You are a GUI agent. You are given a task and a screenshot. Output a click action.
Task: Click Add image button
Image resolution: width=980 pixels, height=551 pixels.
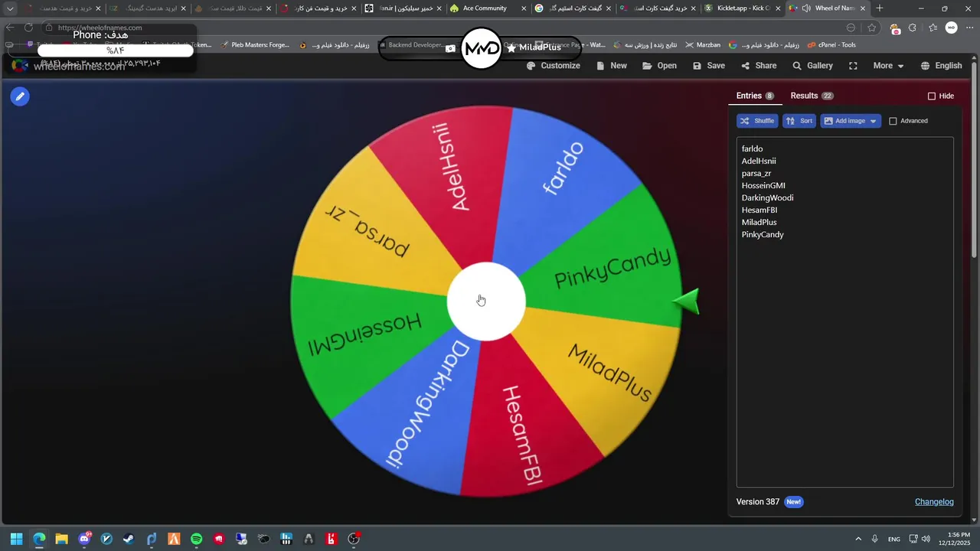[850, 121]
